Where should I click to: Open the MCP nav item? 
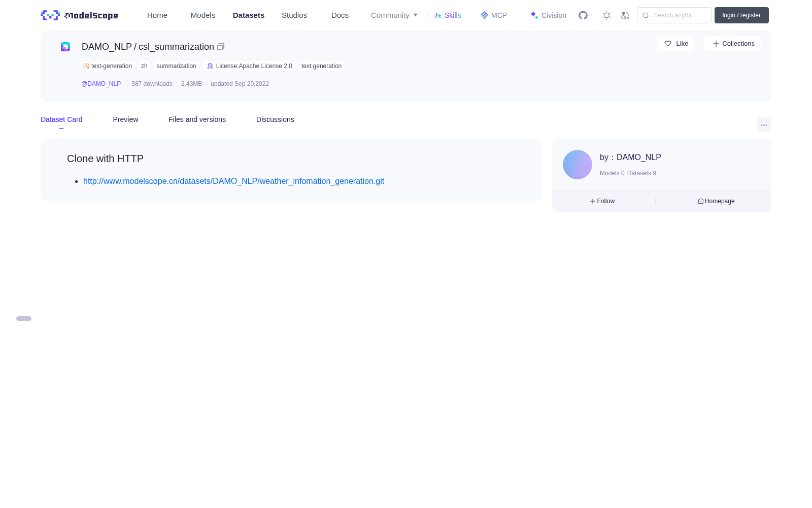tap(493, 15)
